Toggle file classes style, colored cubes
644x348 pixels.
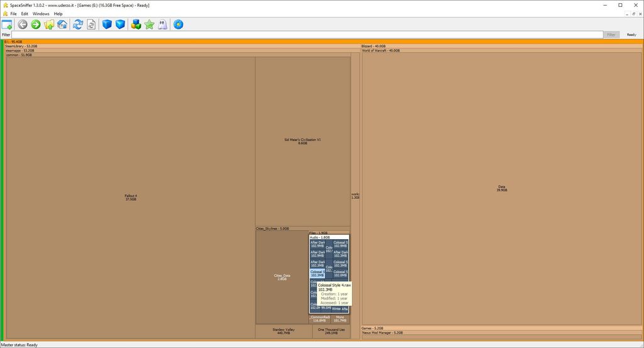tap(136, 25)
